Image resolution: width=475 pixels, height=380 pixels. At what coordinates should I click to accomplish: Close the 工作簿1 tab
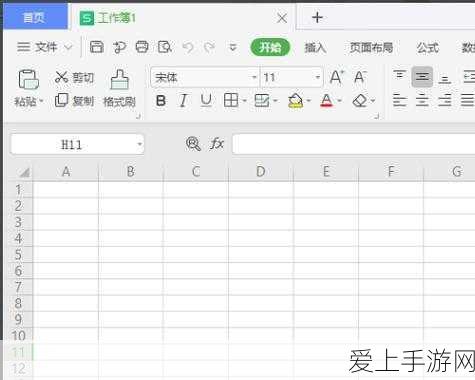pos(282,18)
